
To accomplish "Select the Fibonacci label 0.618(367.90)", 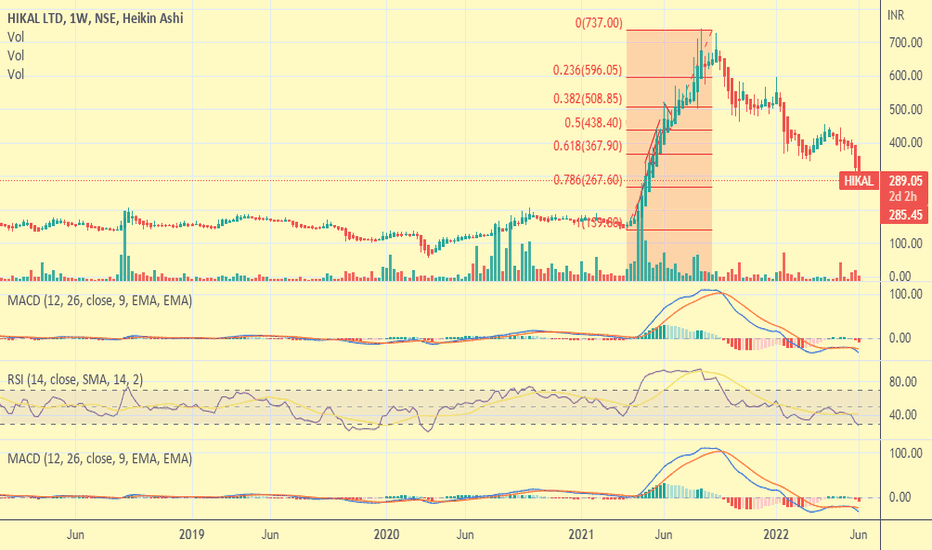I will 587,146.
